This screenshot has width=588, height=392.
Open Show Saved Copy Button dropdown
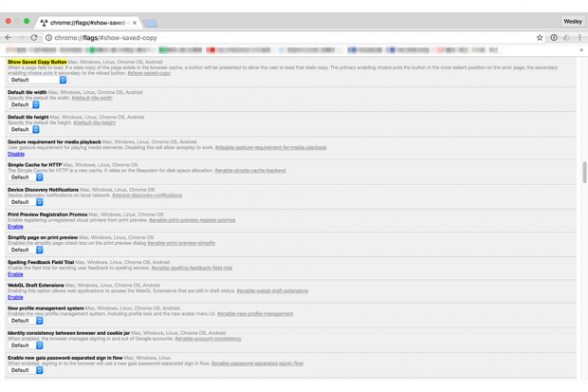pyautogui.click(x=38, y=81)
